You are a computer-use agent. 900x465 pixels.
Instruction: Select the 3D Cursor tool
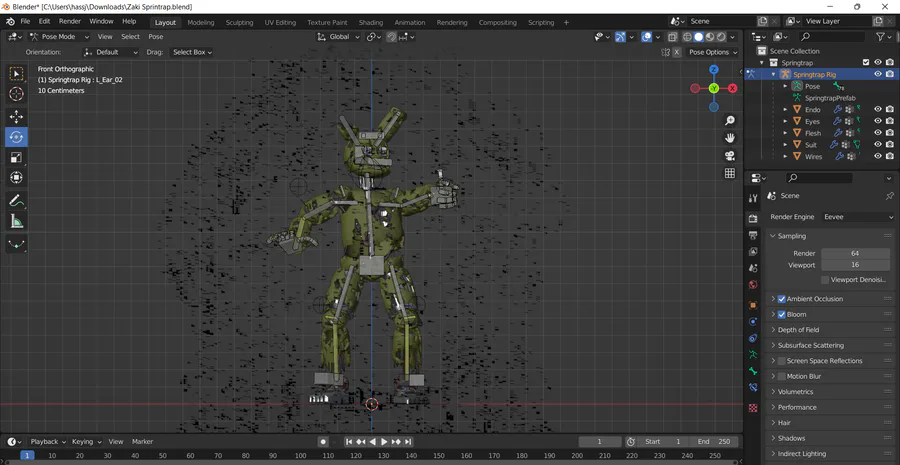click(x=16, y=94)
